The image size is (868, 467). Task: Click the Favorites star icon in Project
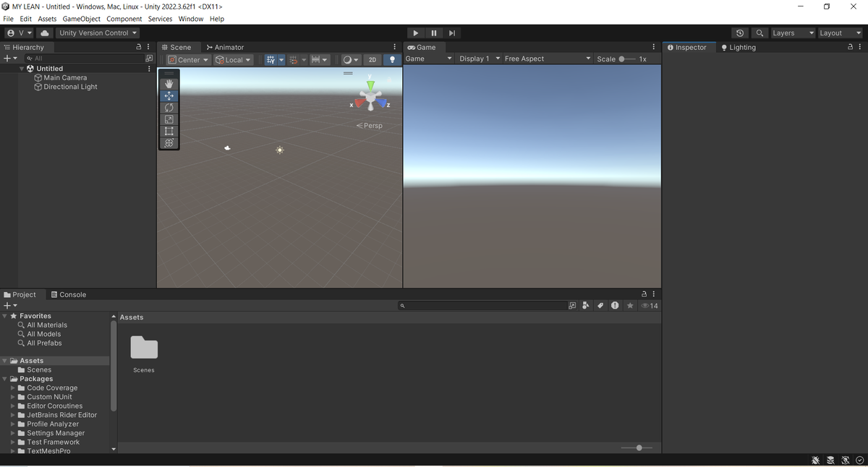630,306
